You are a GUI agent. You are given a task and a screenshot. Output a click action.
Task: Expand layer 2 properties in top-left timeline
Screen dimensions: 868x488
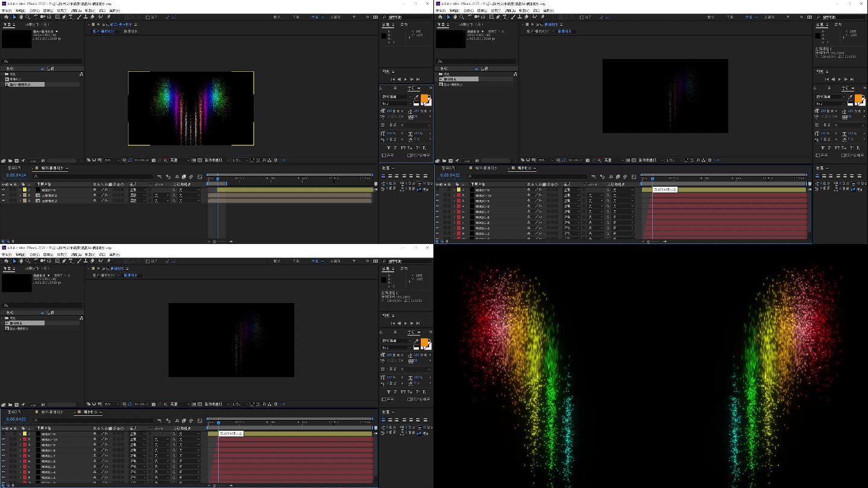pos(20,195)
